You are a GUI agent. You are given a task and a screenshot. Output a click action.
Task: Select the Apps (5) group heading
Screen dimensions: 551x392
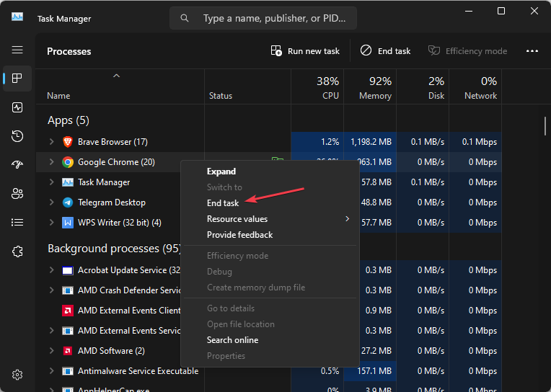tap(69, 120)
